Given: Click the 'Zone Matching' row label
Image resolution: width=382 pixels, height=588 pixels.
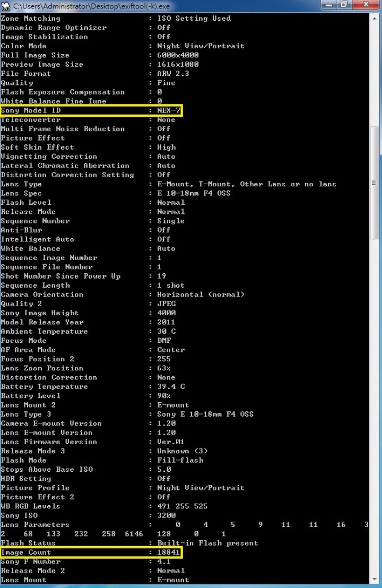Looking at the screenshot, I should 31,19.
